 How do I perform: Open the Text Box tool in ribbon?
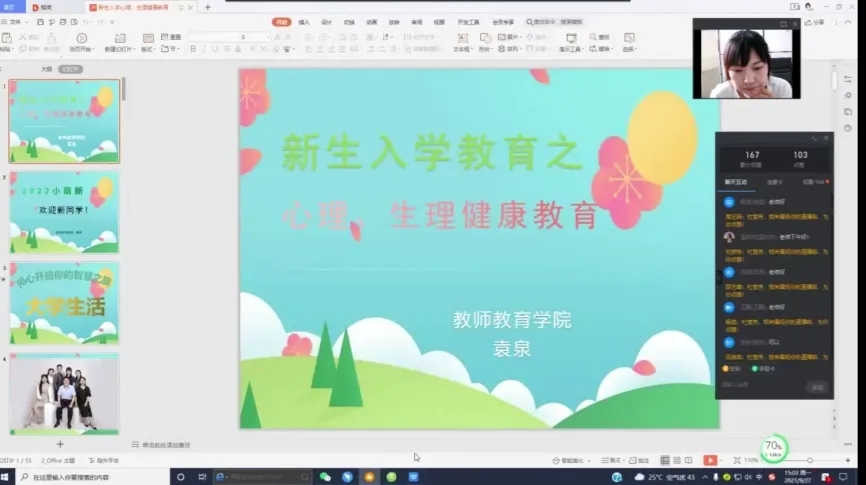[x=461, y=42]
